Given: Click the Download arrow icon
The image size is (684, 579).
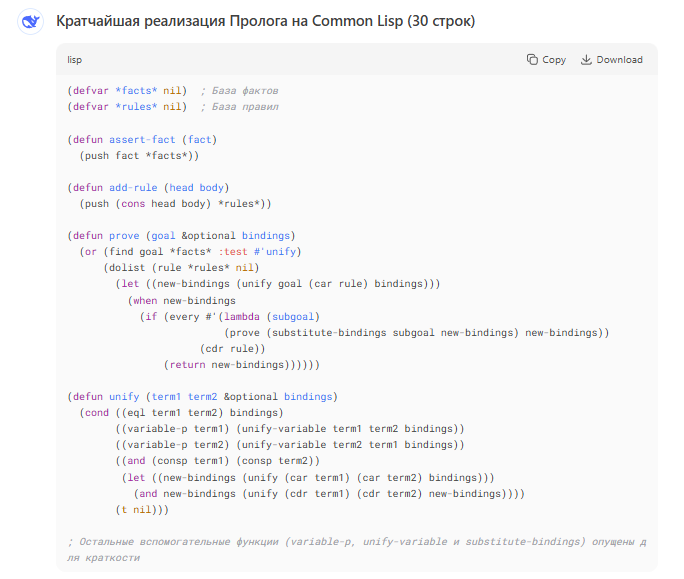Looking at the screenshot, I should 586,59.
